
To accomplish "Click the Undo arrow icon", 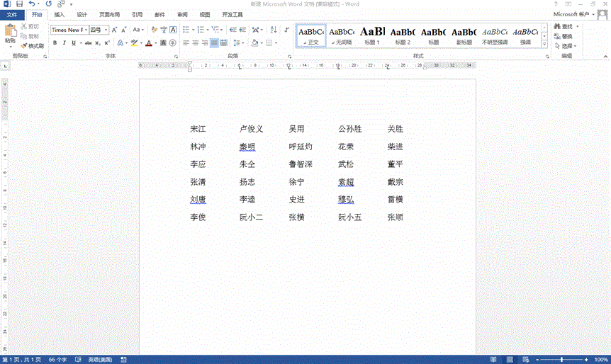I will pyautogui.click(x=33, y=4).
